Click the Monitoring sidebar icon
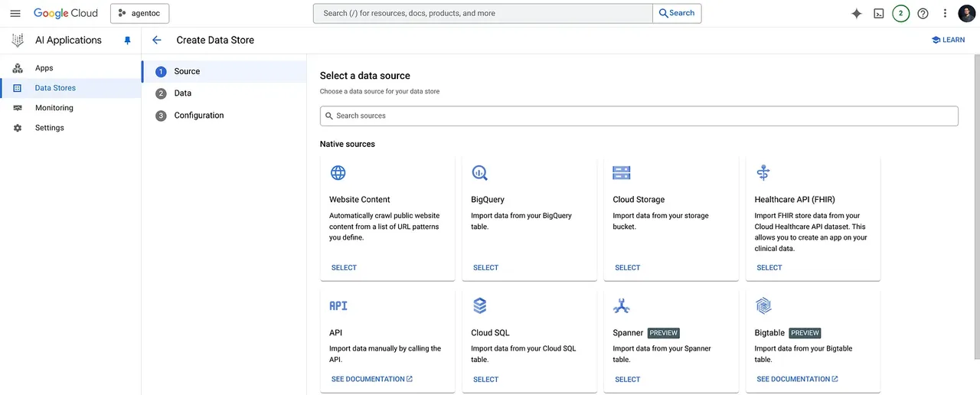Viewport: 980px width, 395px height. pos(18,108)
